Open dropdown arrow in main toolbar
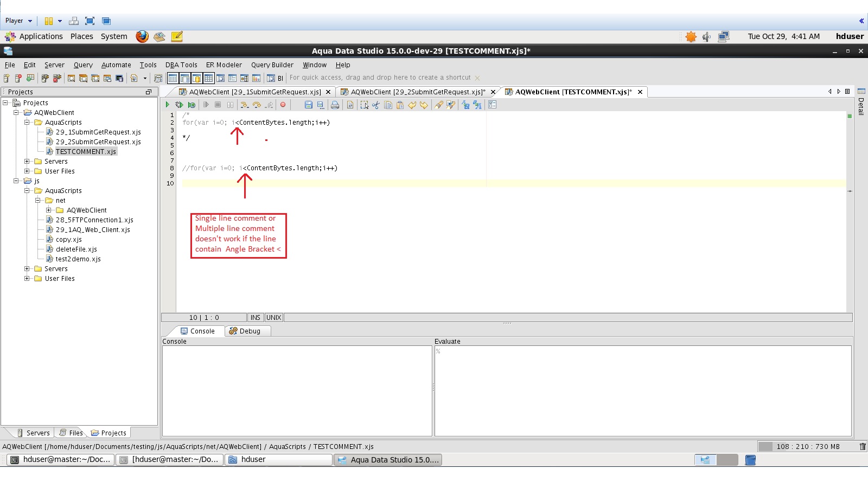868x488 pixels. (x=145, y=78)
